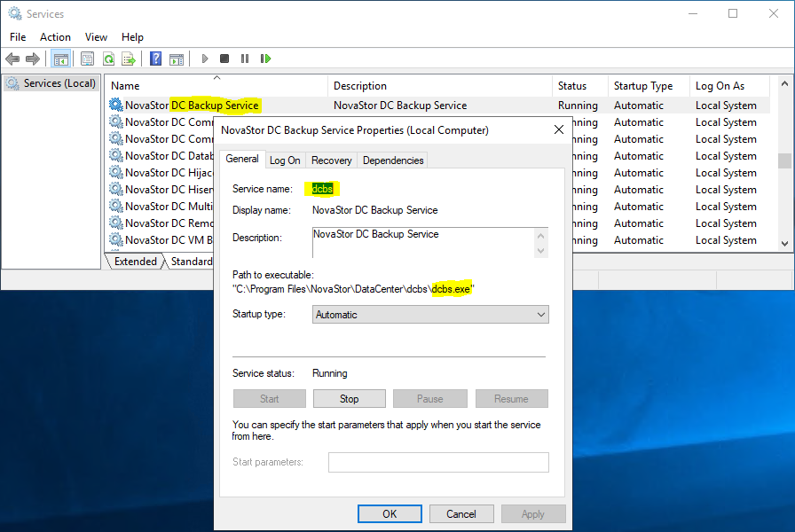Click the Description box scroll down arrow
795x532 pixels.
541,250
